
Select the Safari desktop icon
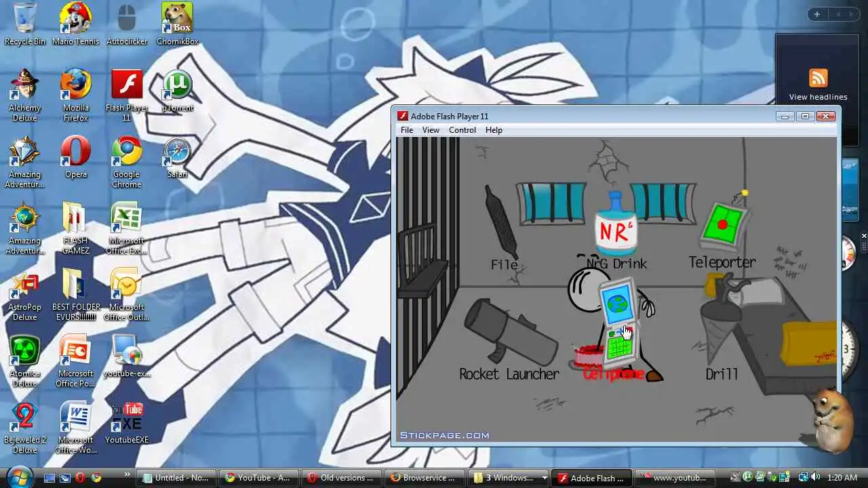pos(178,157)
